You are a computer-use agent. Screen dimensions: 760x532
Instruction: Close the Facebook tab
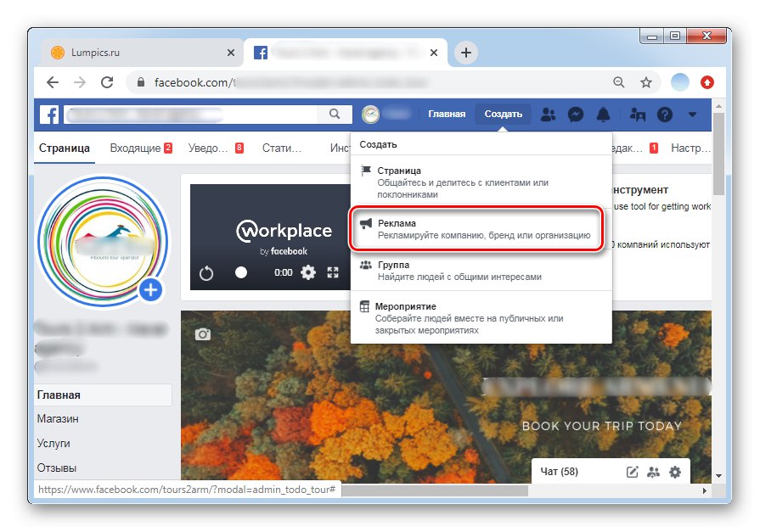[x=434, y=53]
